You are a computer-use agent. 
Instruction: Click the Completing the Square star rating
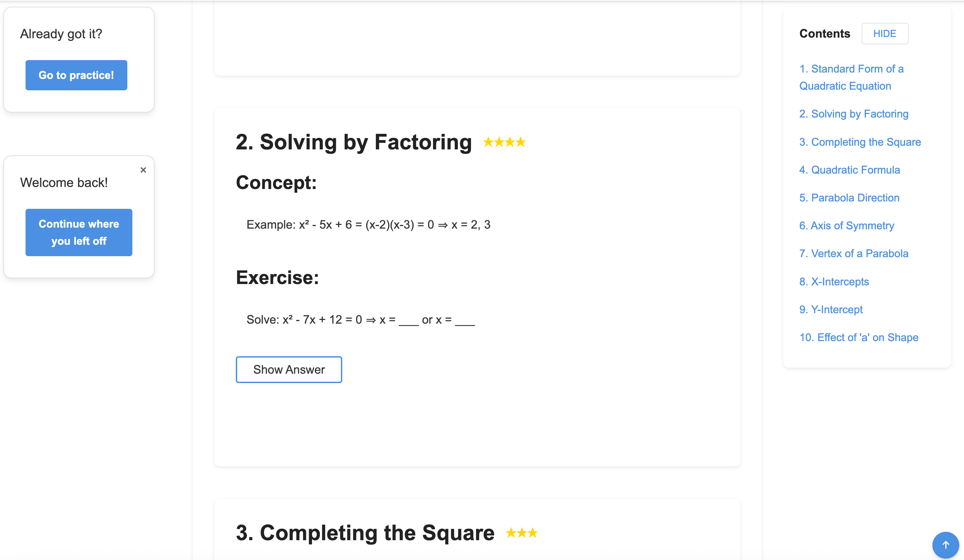521,533
